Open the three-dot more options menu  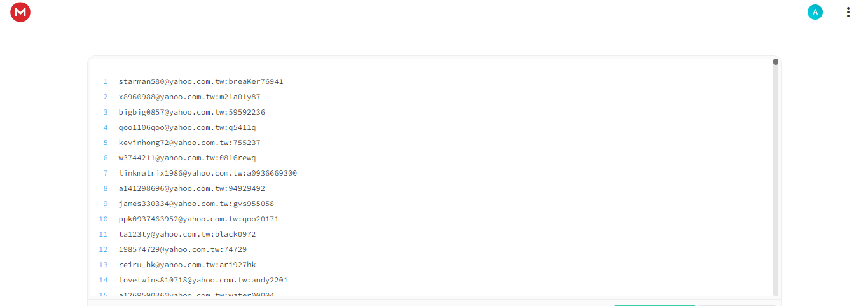pyautogui.click(x=848, y=12)
